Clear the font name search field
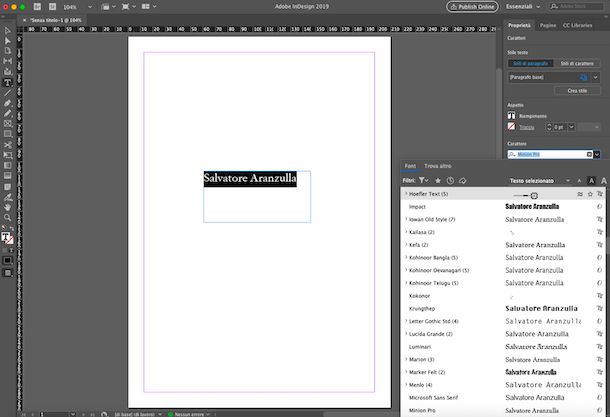 pos(589,154)
